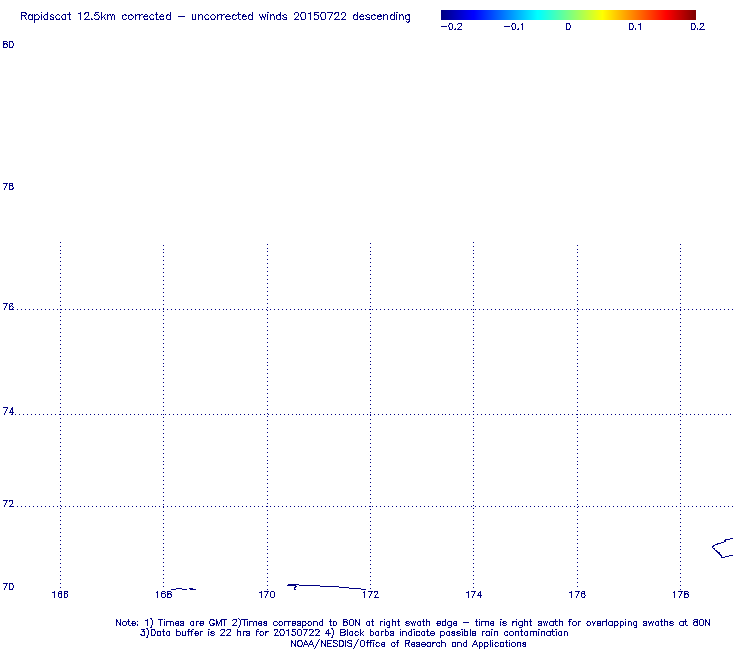Click the 172 longitude axis label

[x=370, y=595]
